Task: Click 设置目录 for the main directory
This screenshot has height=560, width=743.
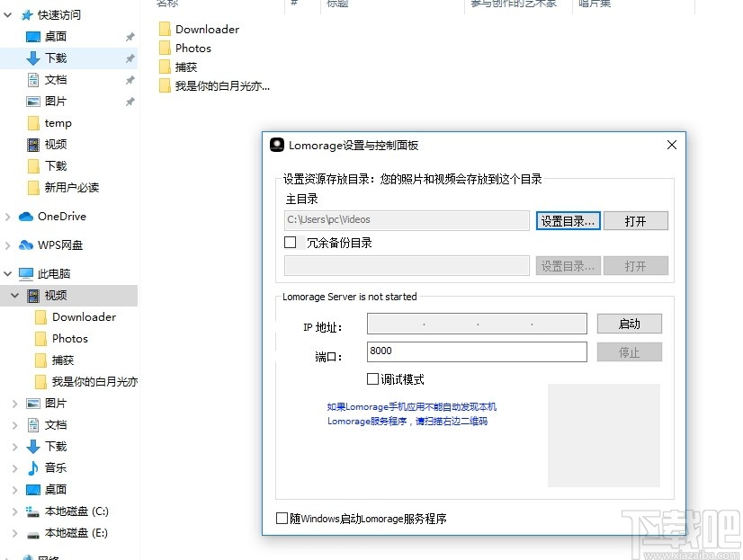Action: coord(567,219)
